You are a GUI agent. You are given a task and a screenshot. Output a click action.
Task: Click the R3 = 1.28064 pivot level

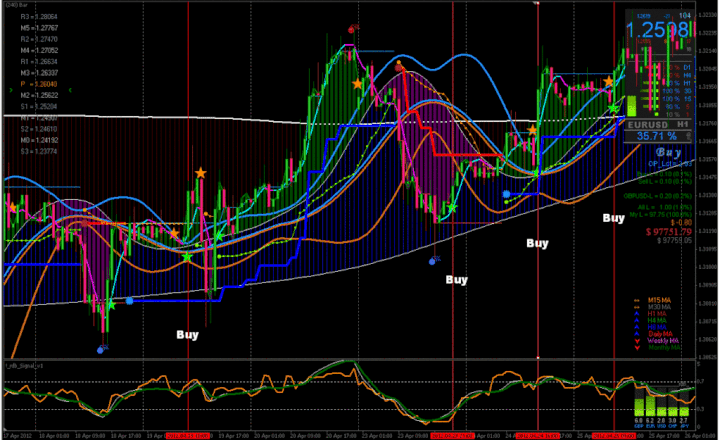click(39, 17)
